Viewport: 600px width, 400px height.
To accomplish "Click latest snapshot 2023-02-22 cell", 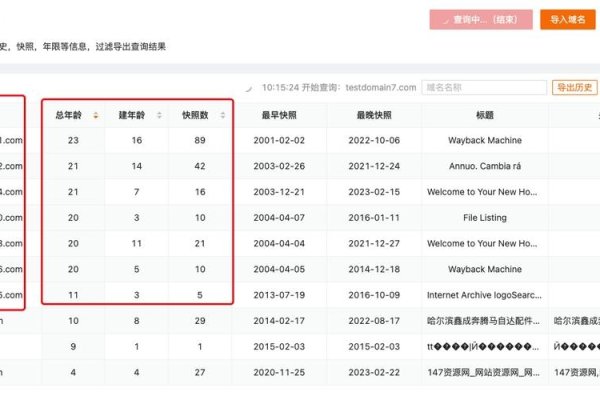I will [374, 372].
